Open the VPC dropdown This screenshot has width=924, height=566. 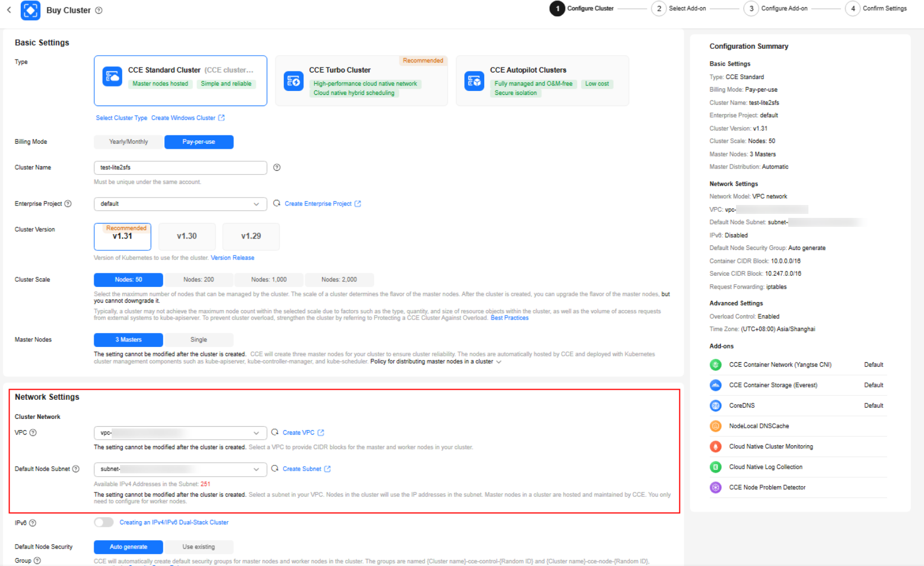(180, 433)
